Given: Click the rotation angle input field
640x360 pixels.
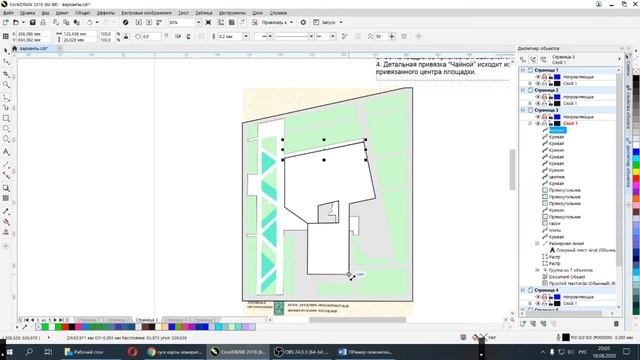Looking at the screenshot, I should point(152,36).
